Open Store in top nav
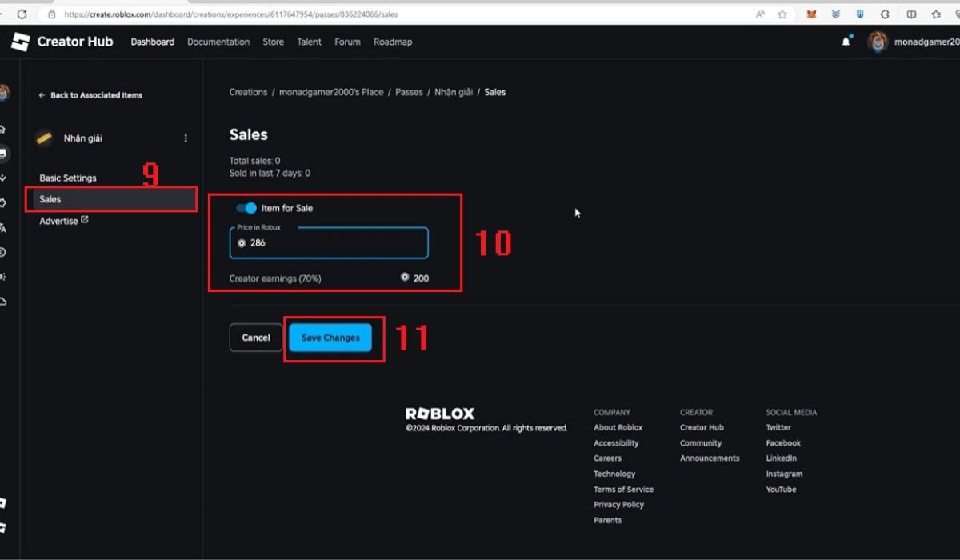Screen dimensions: 960x560 (x=274, y=42)
